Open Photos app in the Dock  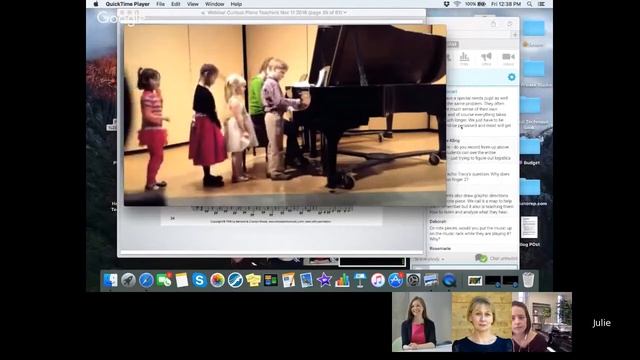pyautogui.click(x=217, y=280)
